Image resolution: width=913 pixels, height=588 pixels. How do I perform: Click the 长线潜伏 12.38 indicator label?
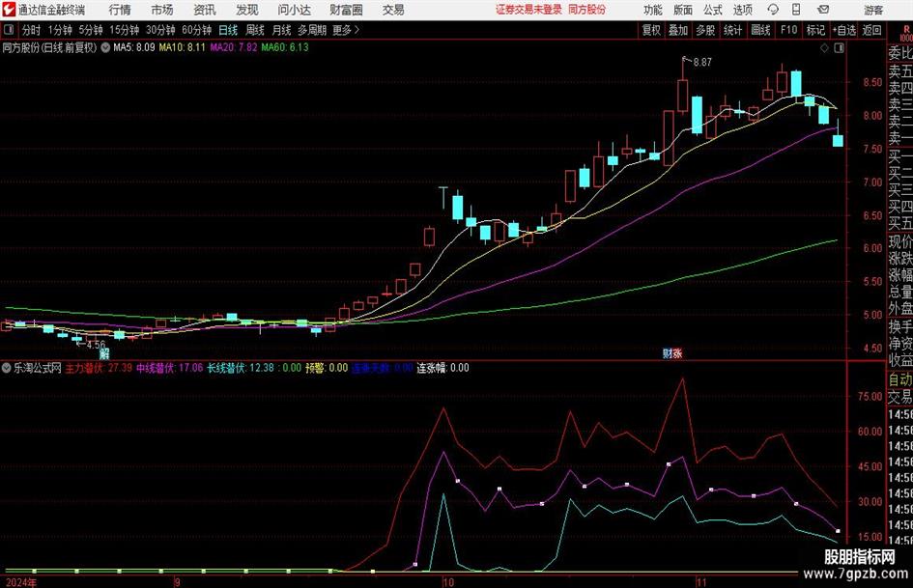[241, 368]
